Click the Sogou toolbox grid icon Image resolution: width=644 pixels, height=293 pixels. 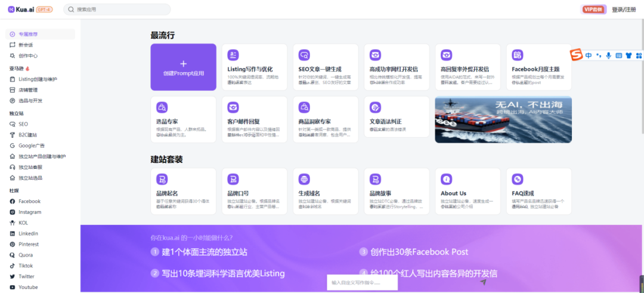639,55
